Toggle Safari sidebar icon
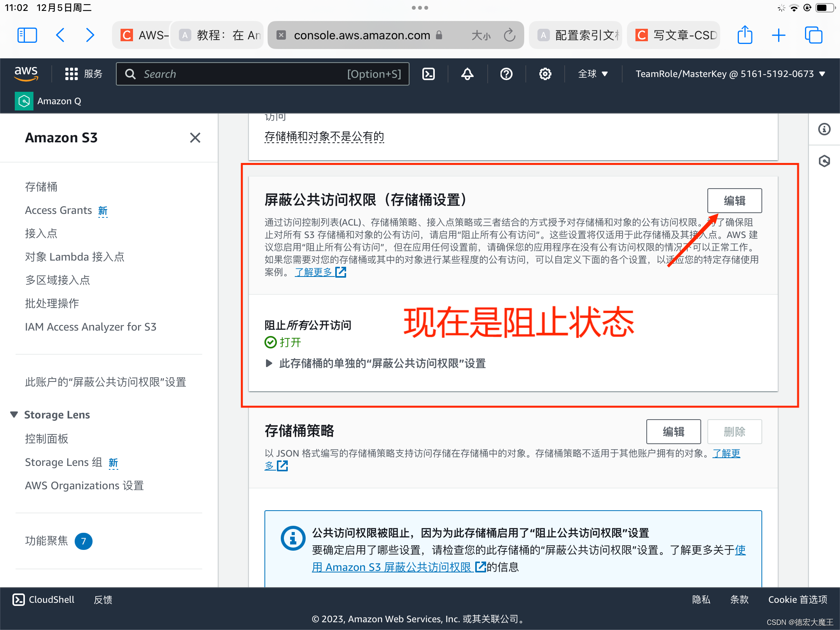This screenshot has width=840, height=630. point(27,35)
